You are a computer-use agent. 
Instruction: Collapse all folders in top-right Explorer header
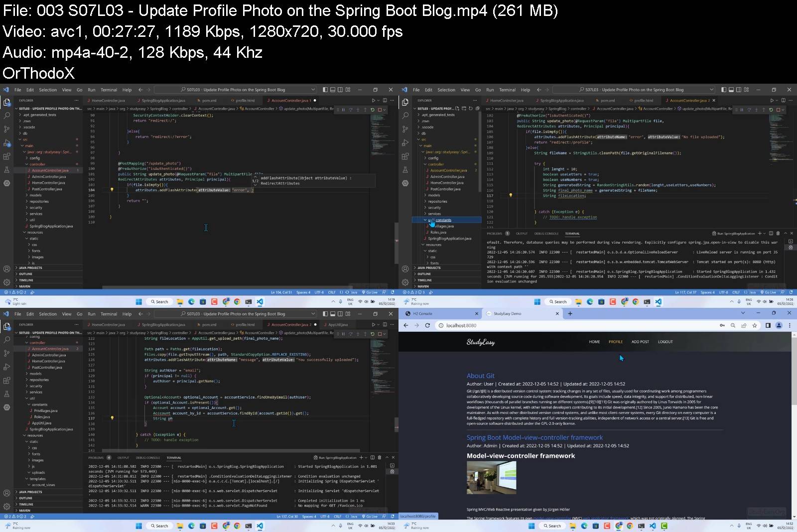[x=477, y=108]
